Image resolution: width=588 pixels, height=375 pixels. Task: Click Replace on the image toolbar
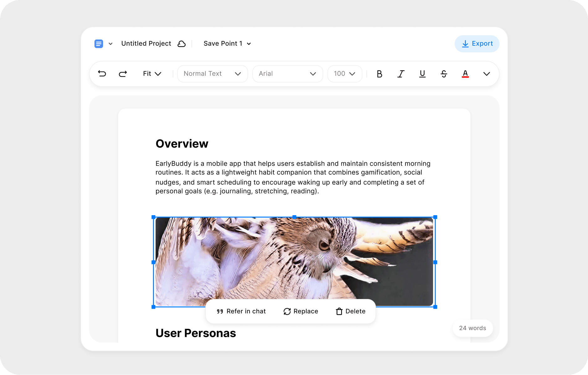tap(301, 312)
